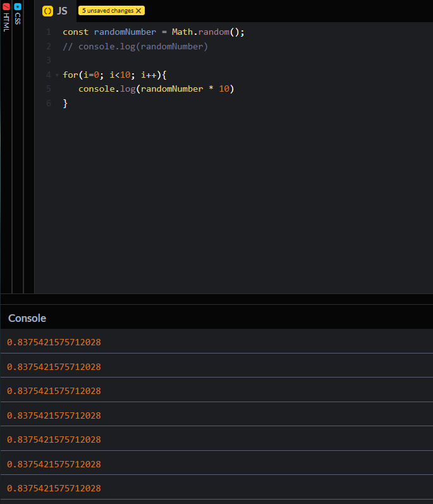433x504 pixels.
Task: Click the red HTML panel icon
Action: click(6, 6)
